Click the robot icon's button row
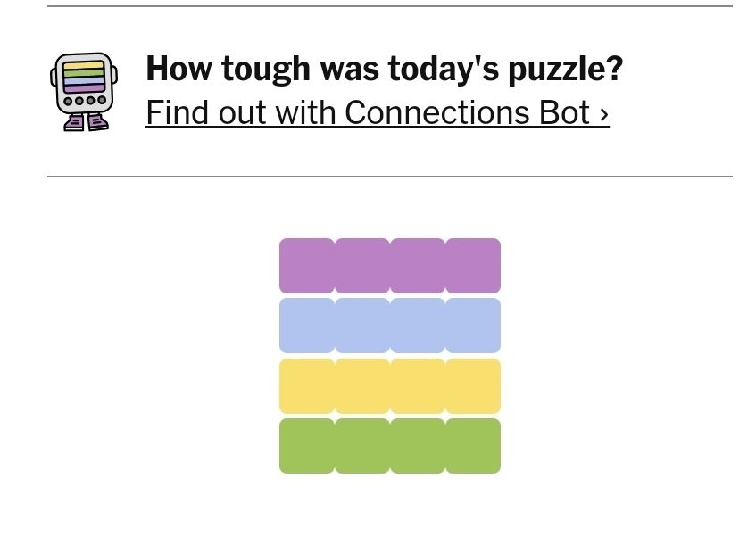This screenshot has width=756, height=536. (x=83, y=101)
